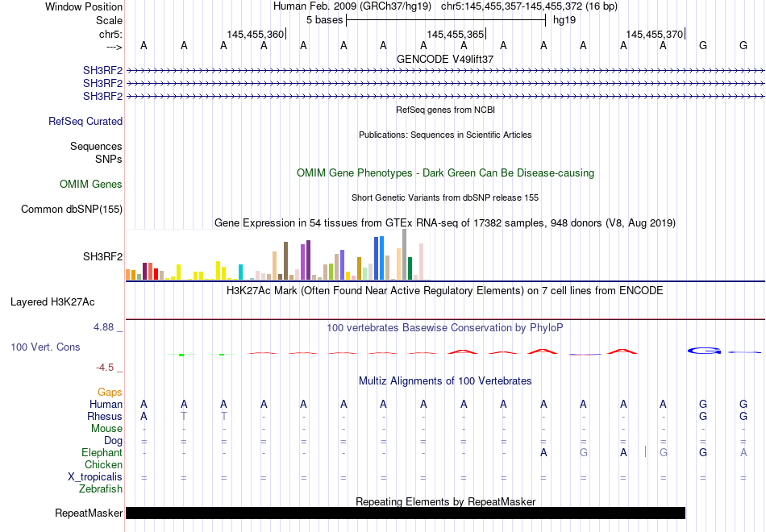Select the Mouse alignment row label
Screen dimensions: 766x532
(107, 429)
